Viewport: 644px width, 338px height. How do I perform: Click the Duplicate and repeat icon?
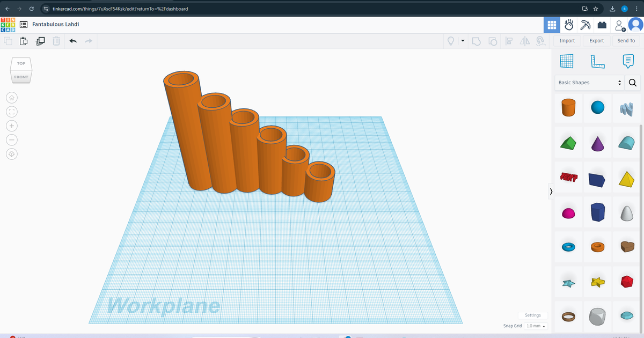click(40, 41)
